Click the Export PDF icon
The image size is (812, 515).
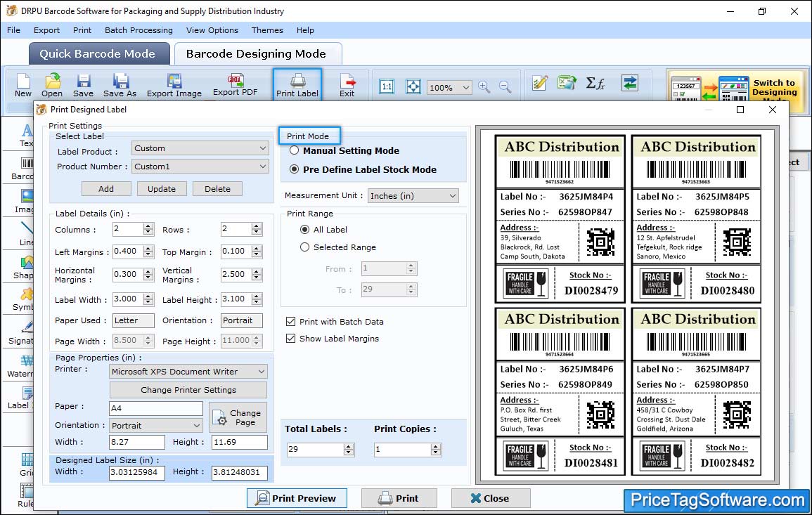(x=235, y=86)
